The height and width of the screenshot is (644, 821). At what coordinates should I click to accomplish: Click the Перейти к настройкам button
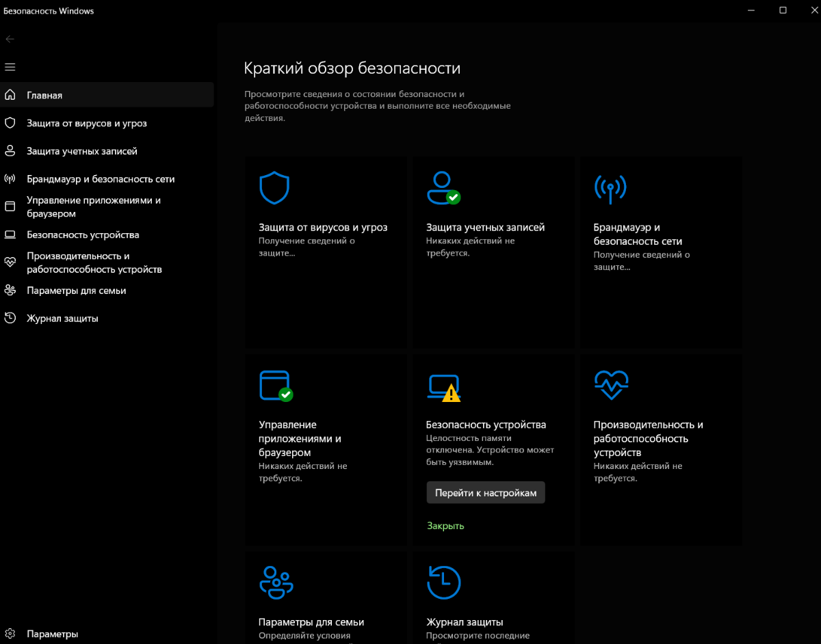click(486, 492)
